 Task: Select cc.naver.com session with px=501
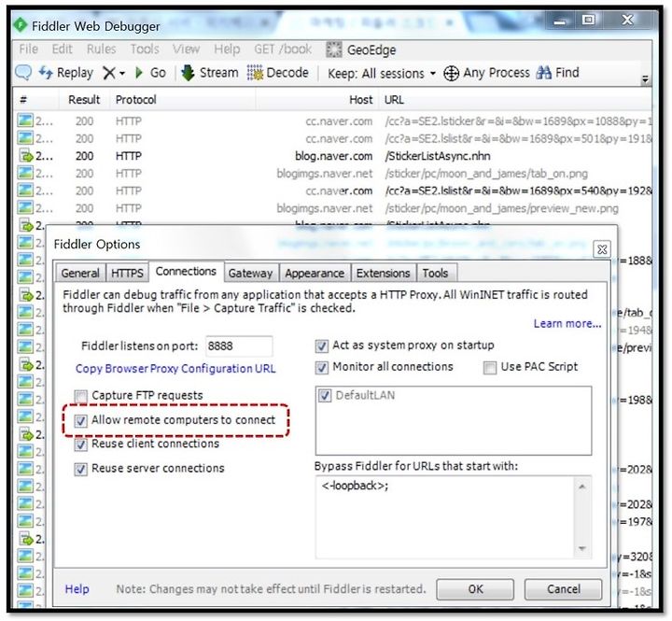tap(334, 139)
